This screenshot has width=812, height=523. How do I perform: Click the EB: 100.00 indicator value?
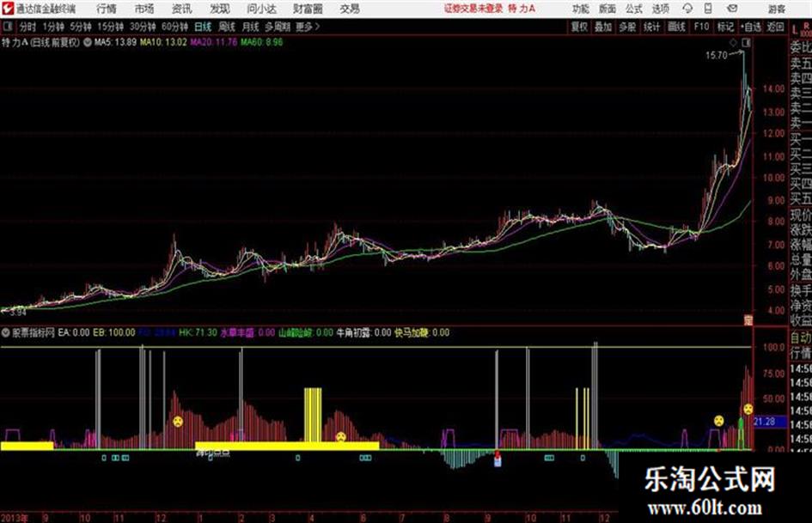[x=114, y=333]
